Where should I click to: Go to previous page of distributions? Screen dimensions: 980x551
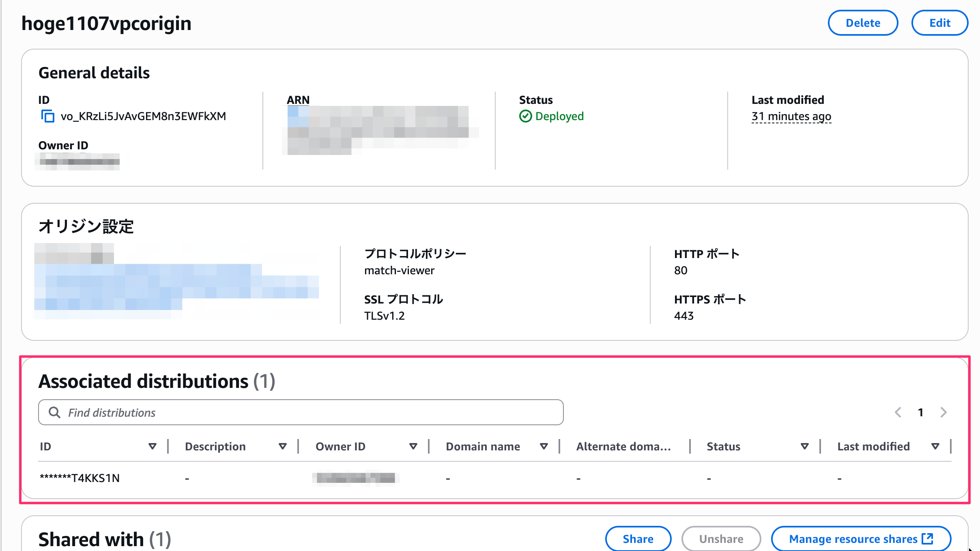(x=898, y=413)
